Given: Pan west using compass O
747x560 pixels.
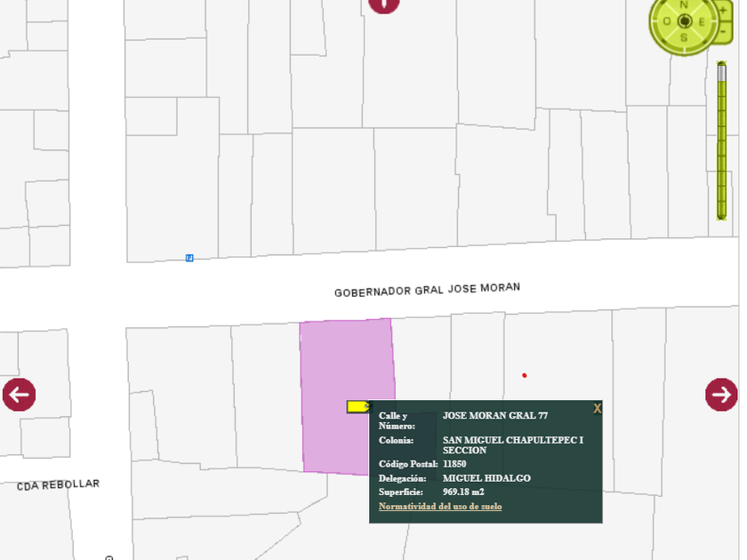Looking at the screenshot, I should tap(666, 21).
